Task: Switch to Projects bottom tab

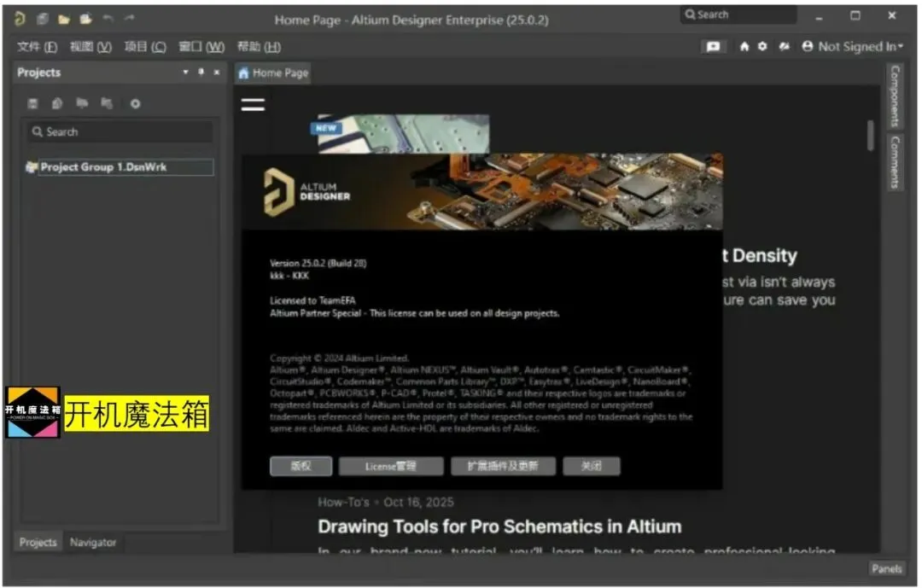Action: [x=38, y=542]
